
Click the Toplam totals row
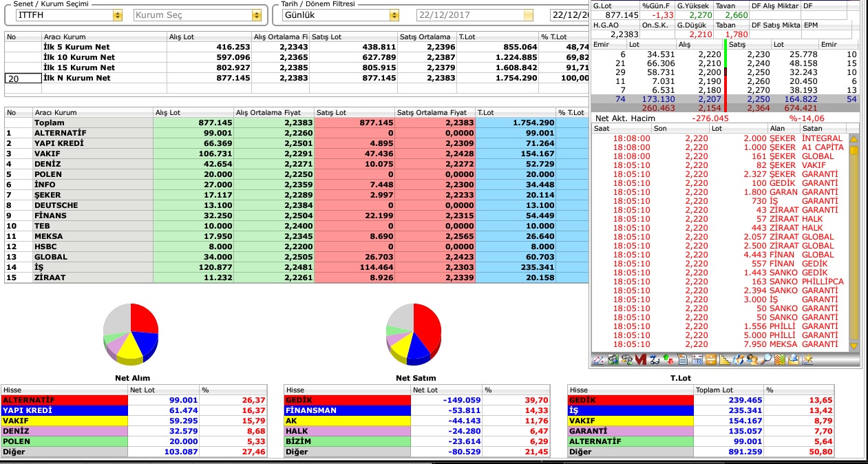[296, 123]
